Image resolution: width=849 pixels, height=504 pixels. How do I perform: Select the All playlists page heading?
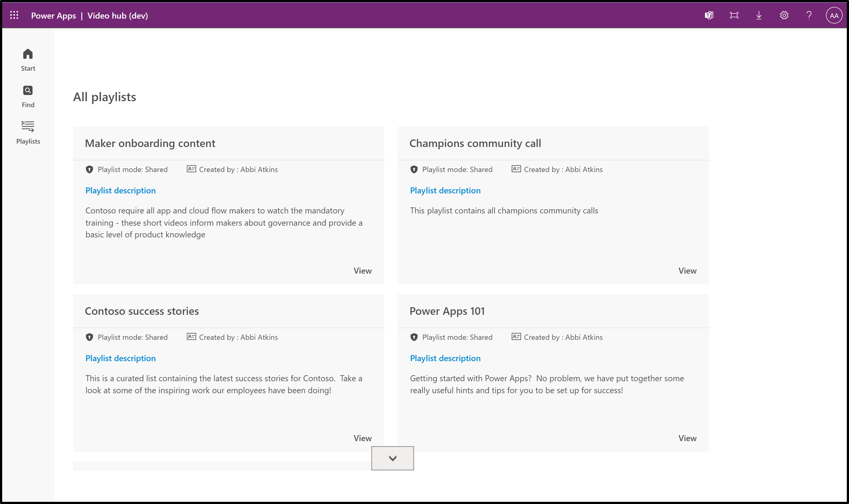104,96
